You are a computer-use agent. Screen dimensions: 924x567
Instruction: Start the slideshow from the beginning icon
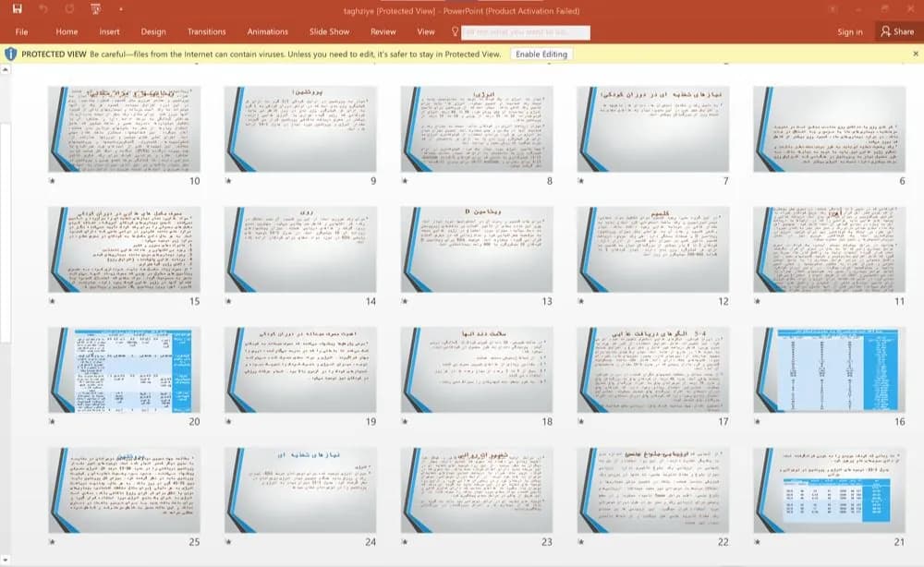tap(95, 9)
